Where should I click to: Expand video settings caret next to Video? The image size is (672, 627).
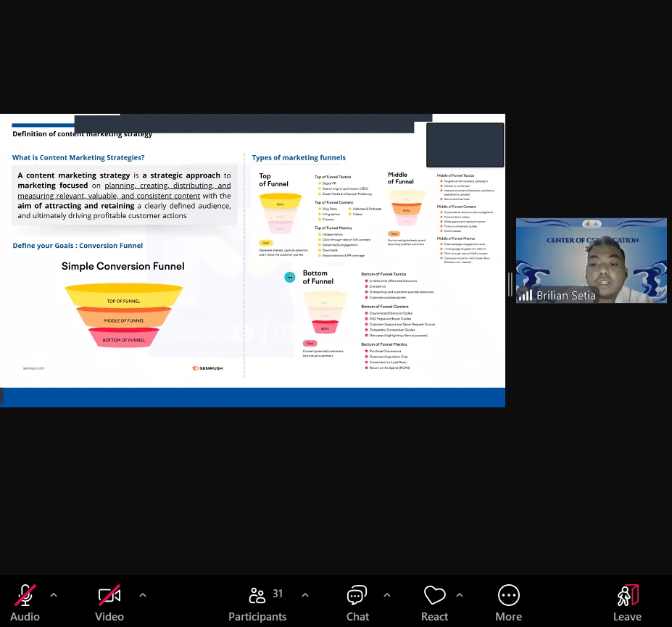[143, 595]
